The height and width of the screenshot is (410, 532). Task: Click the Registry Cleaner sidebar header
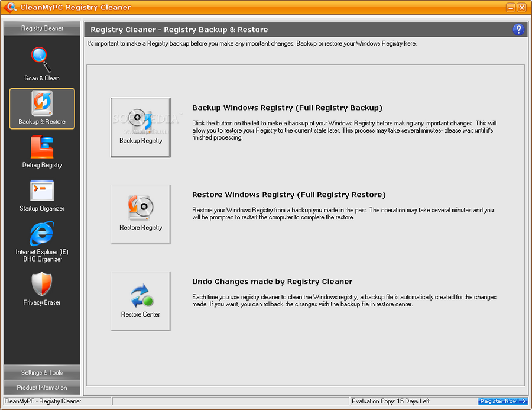tap(41, 28)
